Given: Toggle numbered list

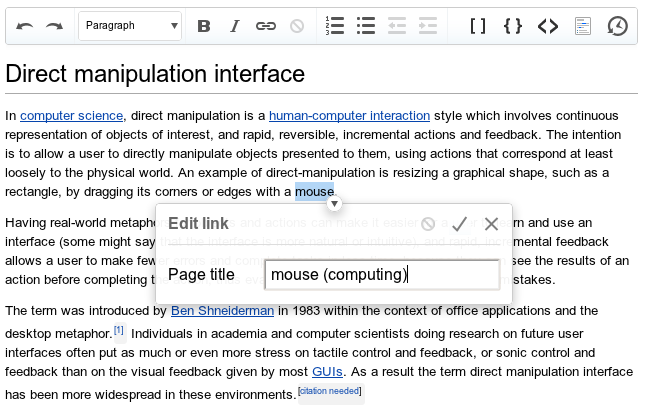Looking at the screenshot, I should (336, 26).
